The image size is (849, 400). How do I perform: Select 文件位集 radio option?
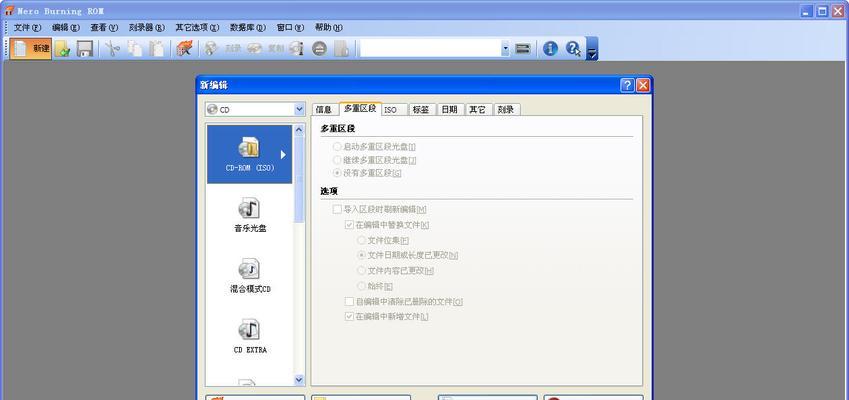[383, 240]
